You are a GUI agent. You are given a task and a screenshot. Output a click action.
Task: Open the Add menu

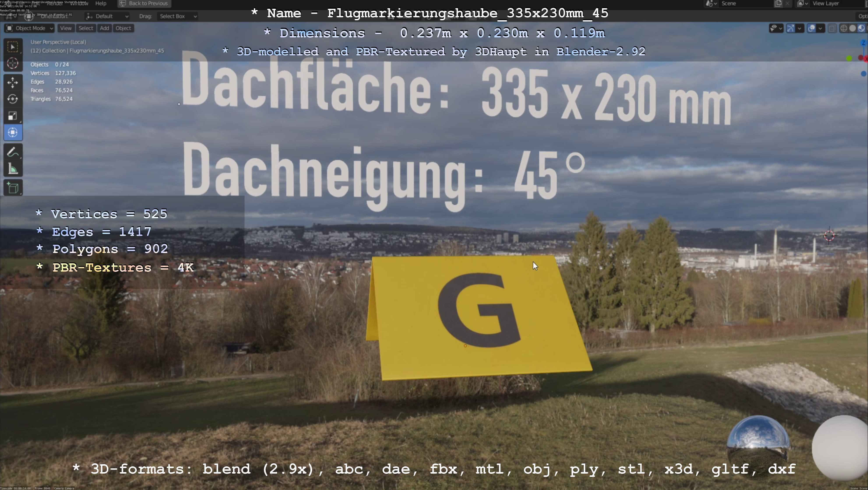pos(104,28)
